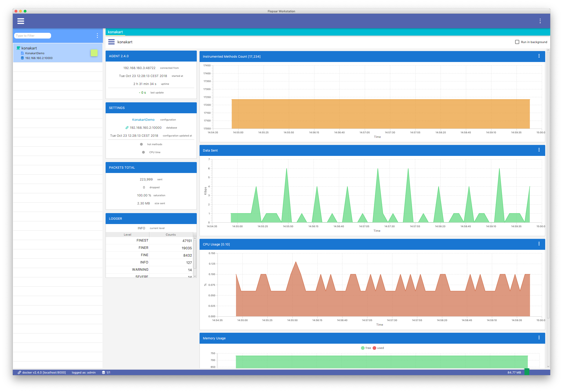
Task: Open the 192.168.160.2:10000 database link in Settings
Action: tap(145, 128)
